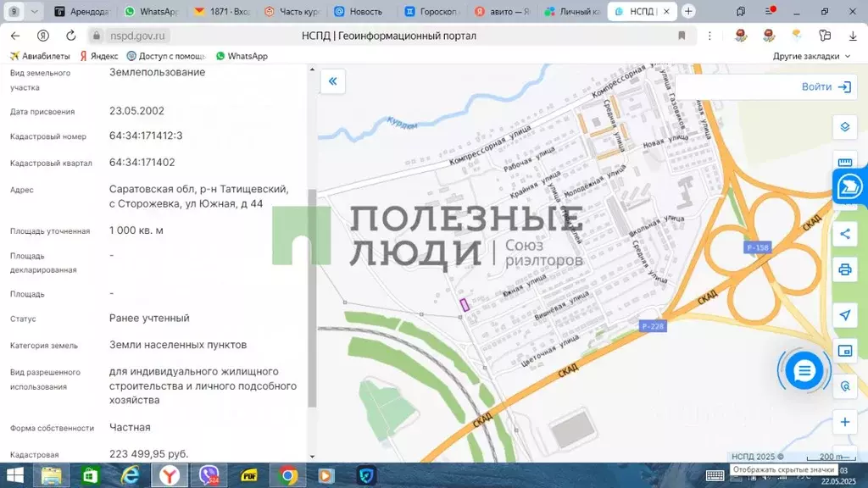Click Земли населенных пунктов value
Image resolution: width=868 pixels, height=488 pixels.
tap(178, 345)
